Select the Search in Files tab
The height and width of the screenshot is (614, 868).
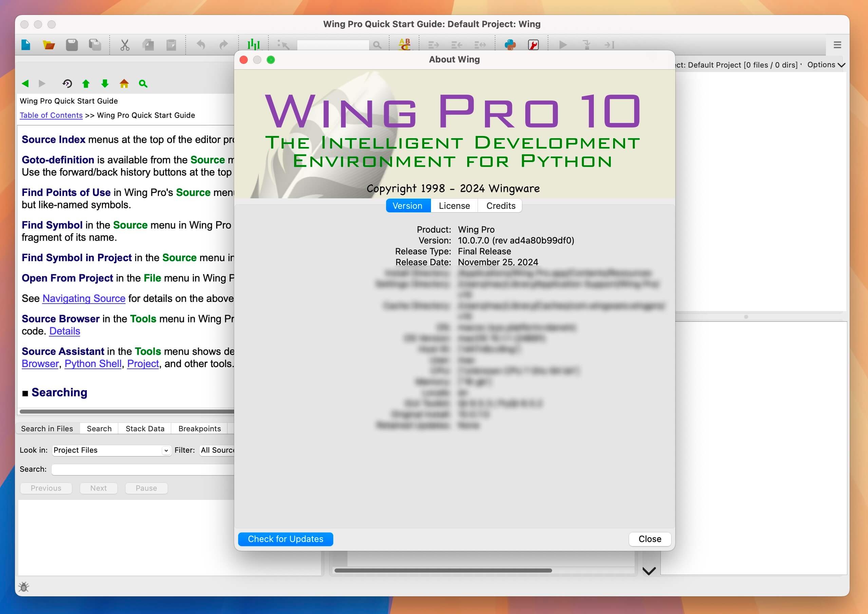47,429
